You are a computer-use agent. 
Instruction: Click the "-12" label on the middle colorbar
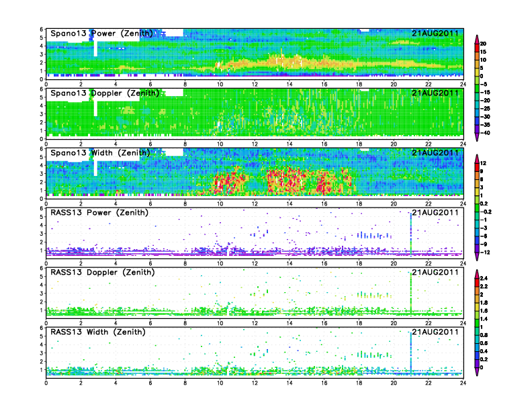pos(484,253)
